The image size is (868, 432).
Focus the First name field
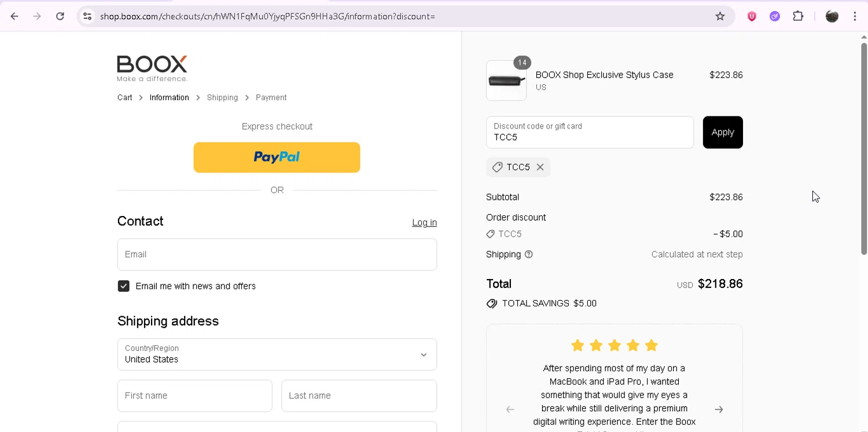pyautogui.click(x=194, y=396)
